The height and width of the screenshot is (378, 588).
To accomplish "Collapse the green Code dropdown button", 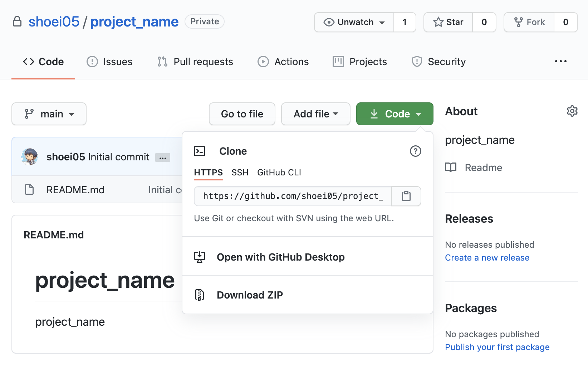I will tap(395, 114).
